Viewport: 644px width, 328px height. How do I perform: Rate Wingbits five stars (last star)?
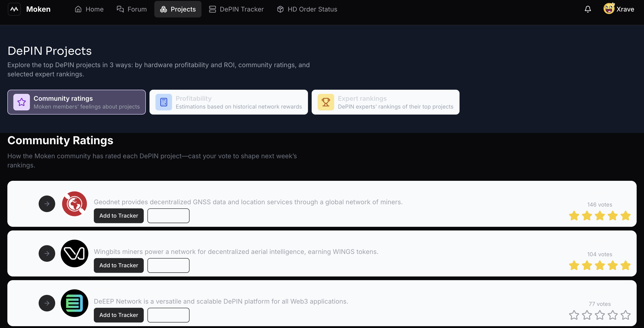pyautogui.click(x=626, y=265)
